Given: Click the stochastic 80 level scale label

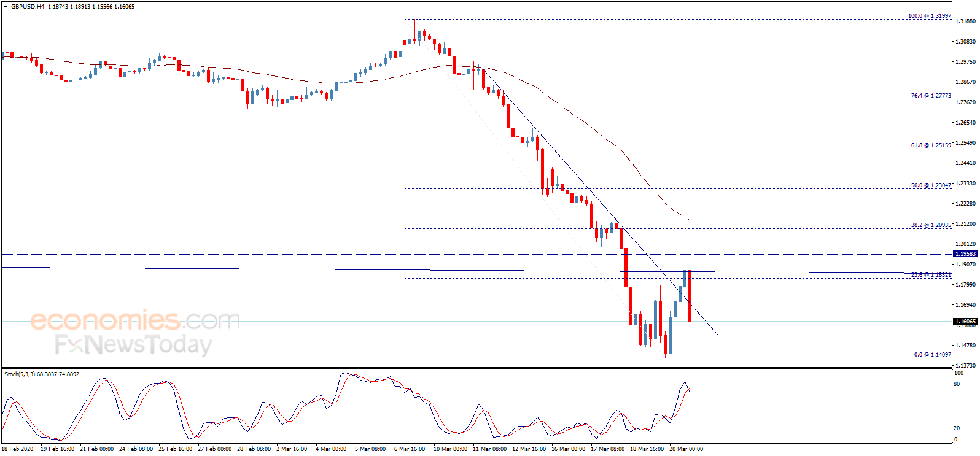Looking at the screenshot, I should pyautogui.click(x=957, y=384).
